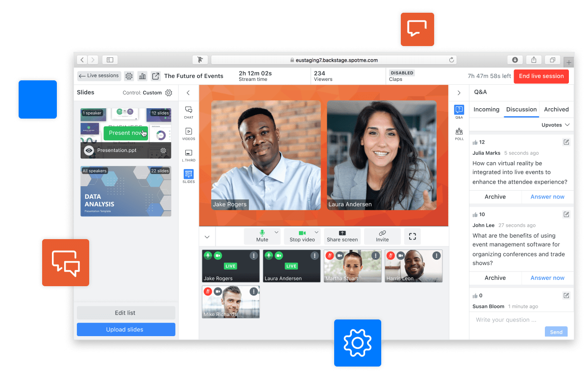Toggle the Presentation.ppt eye visibility icon
This screenshot has height=392, width=588.
89,150
